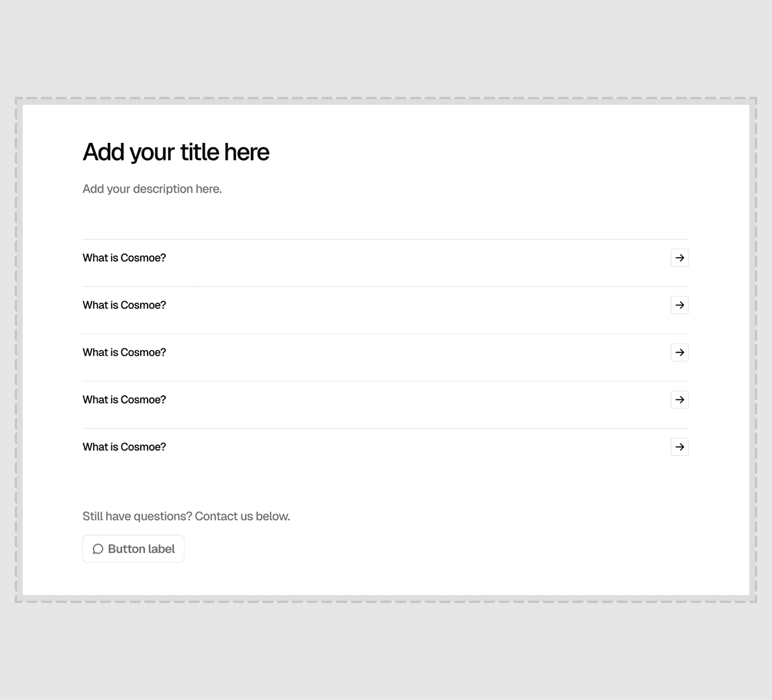Expand the last "What is Cosmoe?" question

pyautogui.click(x=385, y=447)
